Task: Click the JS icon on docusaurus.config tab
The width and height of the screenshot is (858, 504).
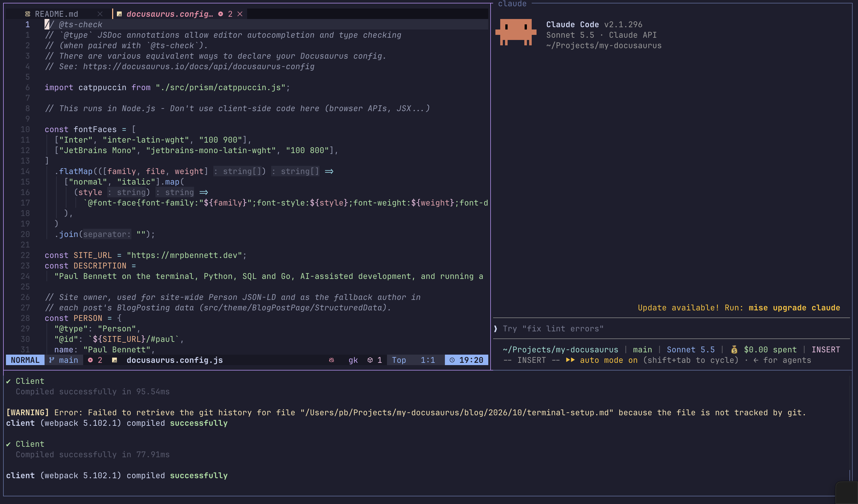Action: [x=119, y=14]
